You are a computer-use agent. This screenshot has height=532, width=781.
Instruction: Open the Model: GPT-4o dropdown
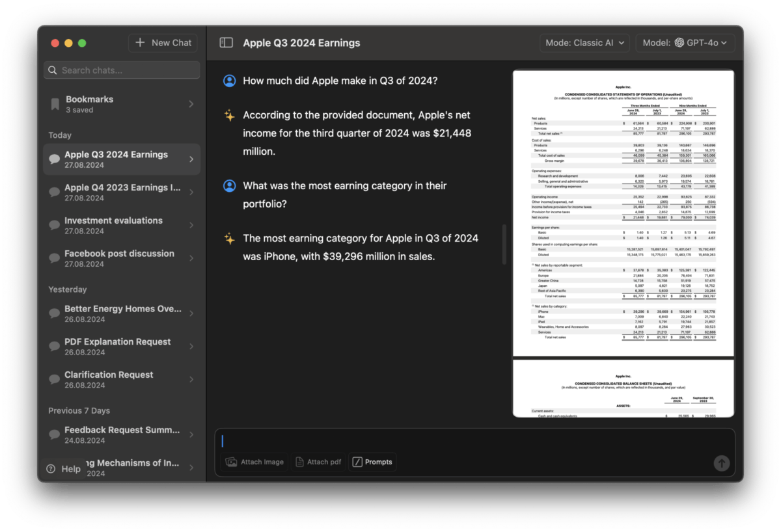685,43
